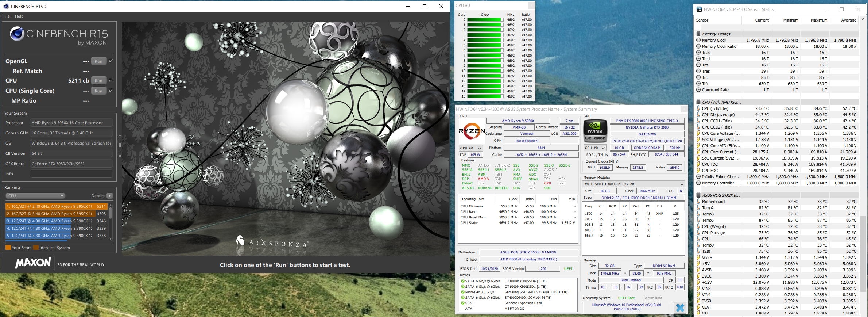
Task: Click the Core 15 clock bar in CPU #0 window
Action: click(485, 96)
